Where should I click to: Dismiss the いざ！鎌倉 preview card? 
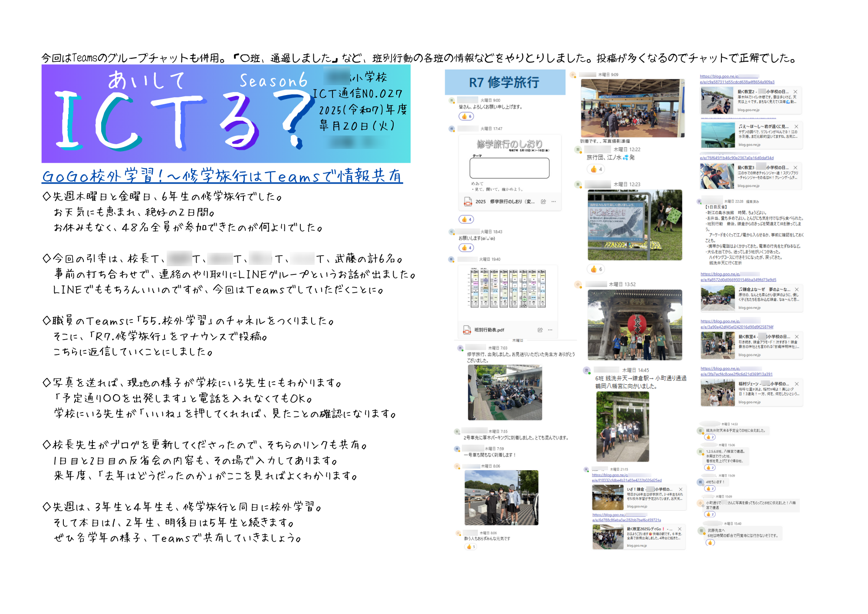tap(681, 489)
